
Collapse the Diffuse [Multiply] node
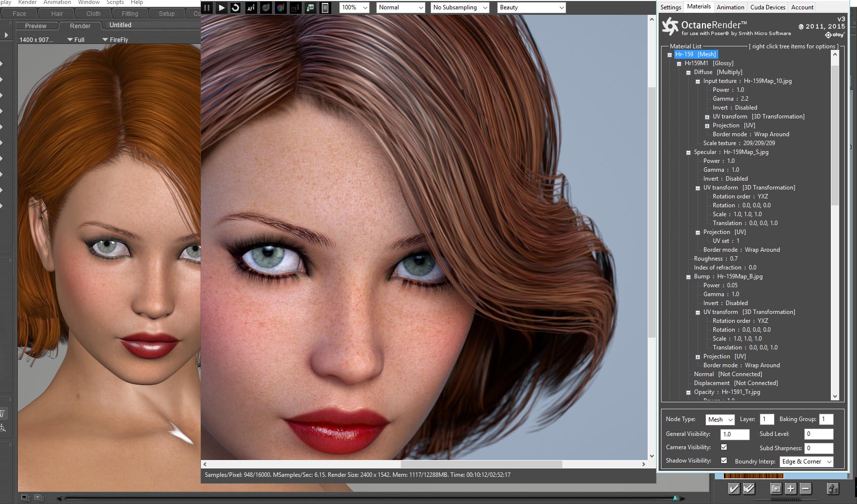(x=689, y=73)
